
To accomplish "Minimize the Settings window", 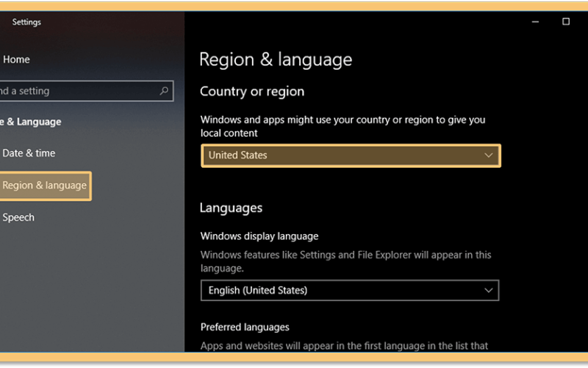I will [535, 22].
